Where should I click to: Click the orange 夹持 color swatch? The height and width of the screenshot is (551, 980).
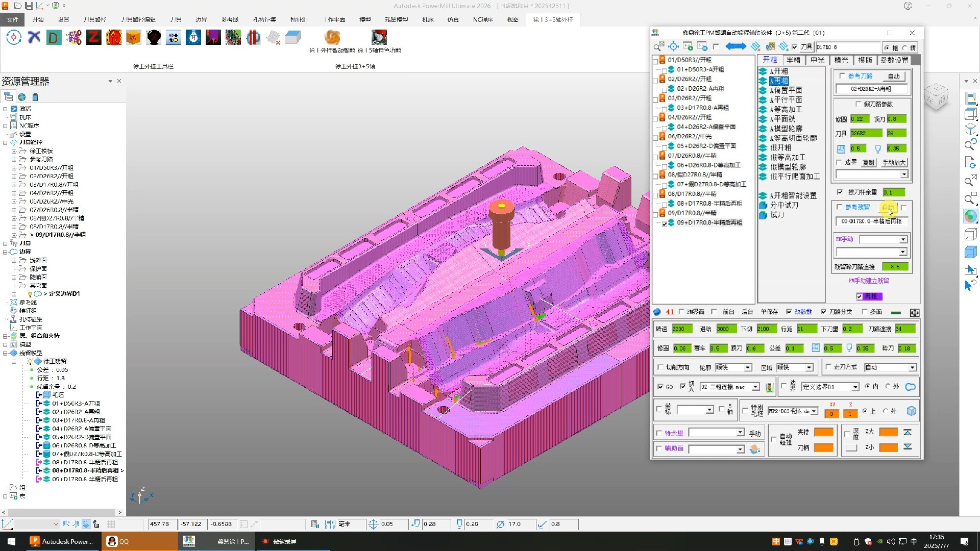click(x=823, y=432)
